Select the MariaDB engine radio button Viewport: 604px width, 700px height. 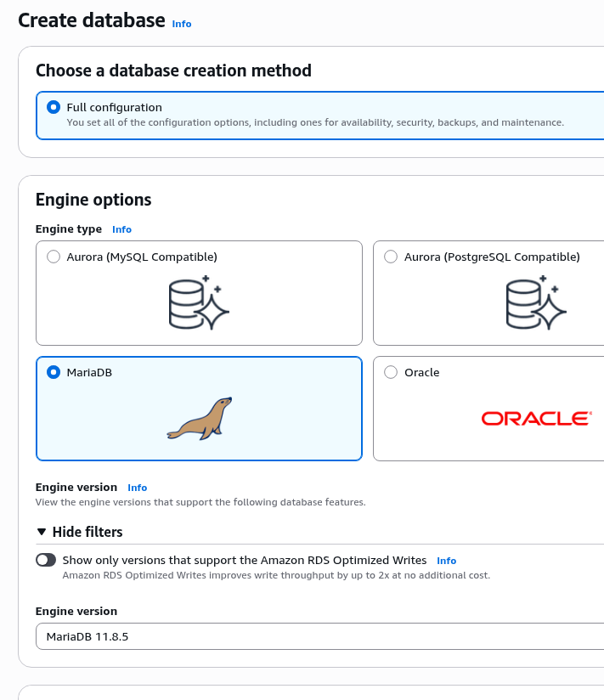pos(54,372)
